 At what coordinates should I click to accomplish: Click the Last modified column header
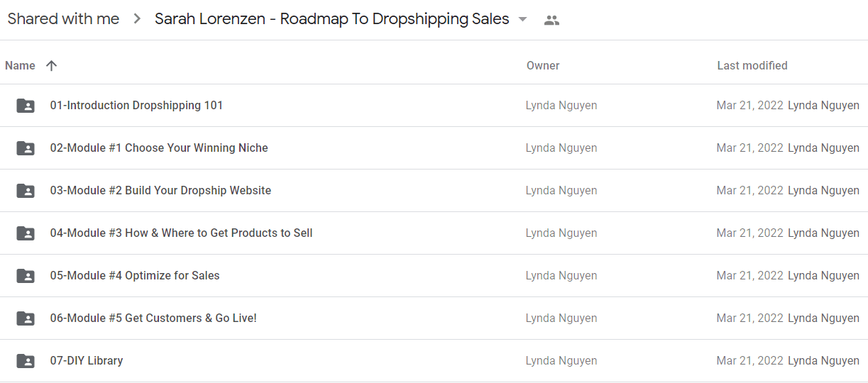tap(752, 65)
